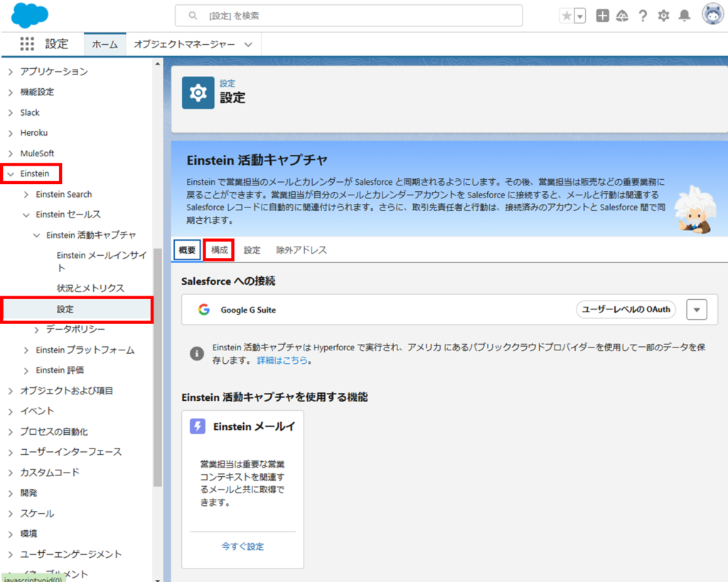Expand the Einstein 評価 node
The image size is (728, 582).
[26, 370]
